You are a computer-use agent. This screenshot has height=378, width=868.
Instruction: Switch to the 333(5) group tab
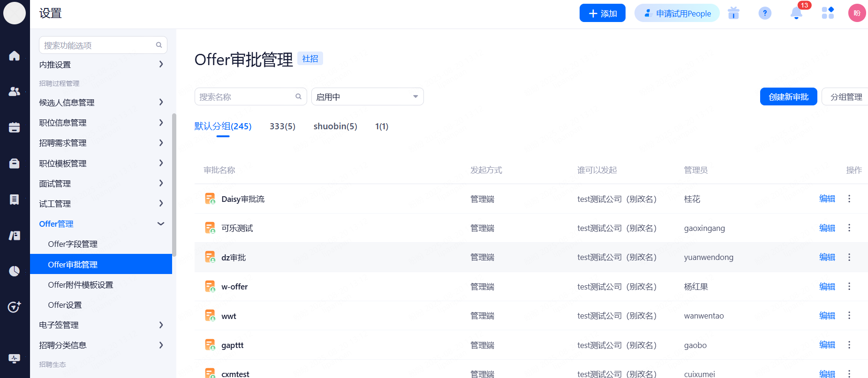[282, 126]
